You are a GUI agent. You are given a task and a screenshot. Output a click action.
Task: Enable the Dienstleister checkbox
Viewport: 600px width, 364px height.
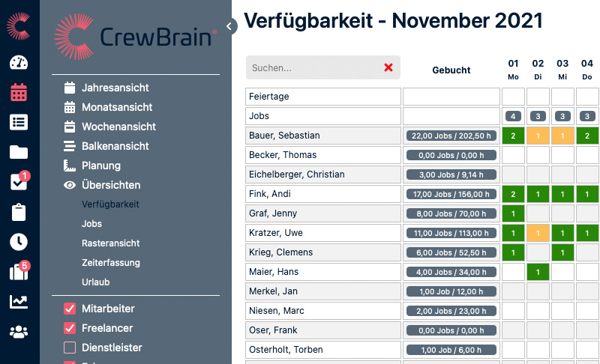70,348
